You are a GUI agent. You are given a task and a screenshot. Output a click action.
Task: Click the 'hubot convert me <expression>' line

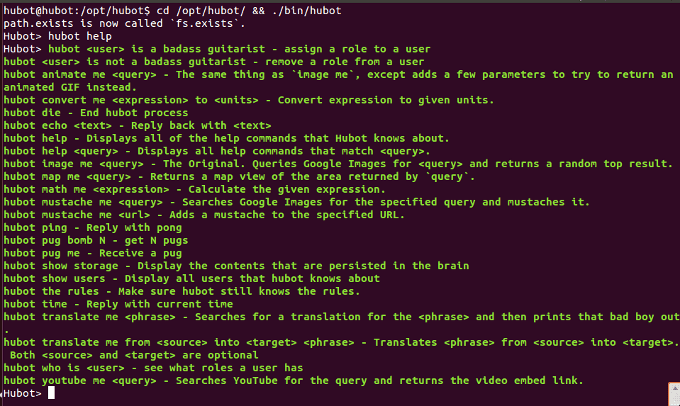[248, 100]
